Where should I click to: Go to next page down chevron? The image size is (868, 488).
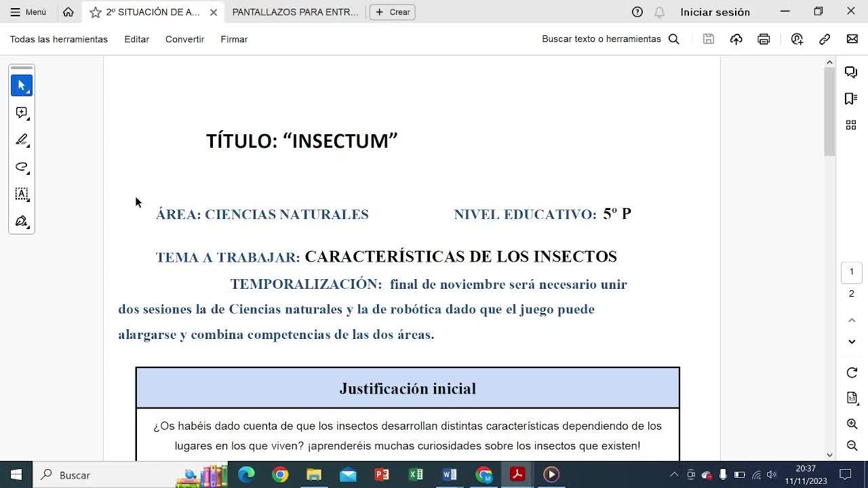tap(852, 342)
